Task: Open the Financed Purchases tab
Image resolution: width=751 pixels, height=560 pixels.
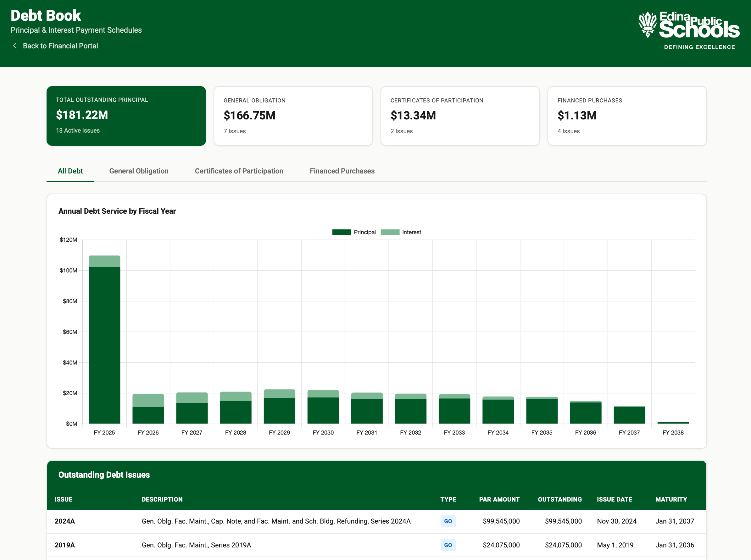Action: pyautogui.click(x=342, y=171)
